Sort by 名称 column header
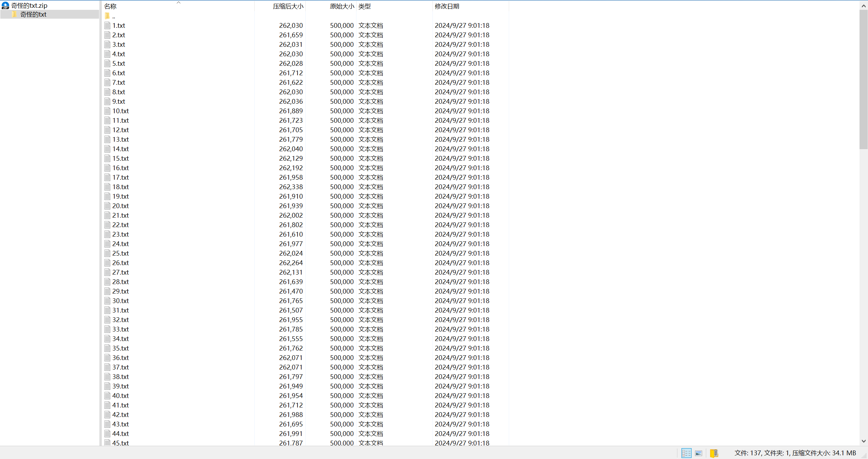868x459 pixels. [x=110, y=6]
